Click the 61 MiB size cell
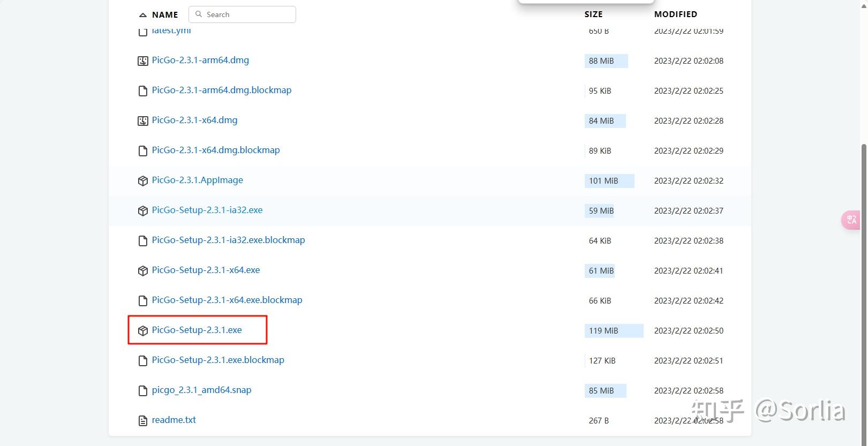 pos(600,271)
